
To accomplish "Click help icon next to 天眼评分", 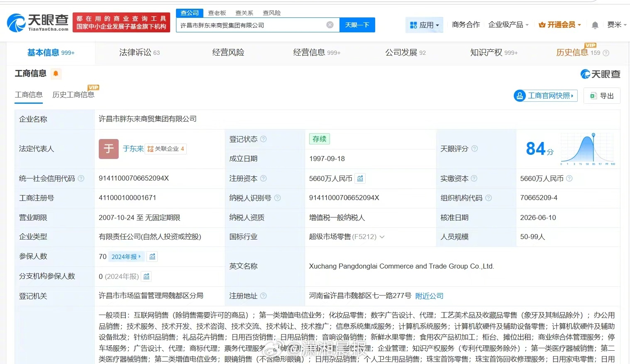I will pos(474,149).
